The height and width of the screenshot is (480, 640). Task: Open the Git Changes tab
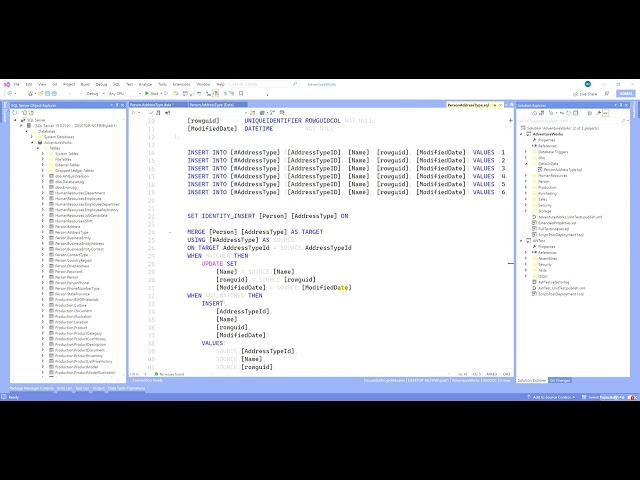pyautogui.click(x=560, y=380)
